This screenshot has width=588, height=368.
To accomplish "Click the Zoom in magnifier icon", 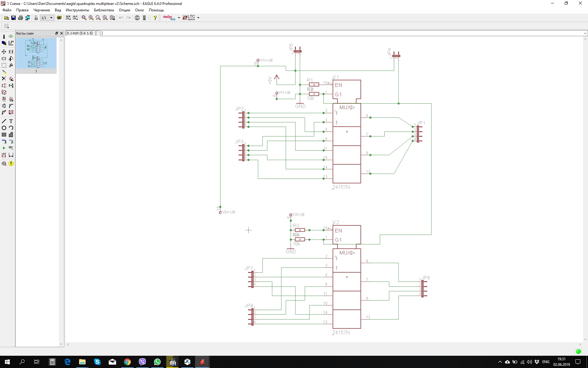I will (x=91, y=18).
